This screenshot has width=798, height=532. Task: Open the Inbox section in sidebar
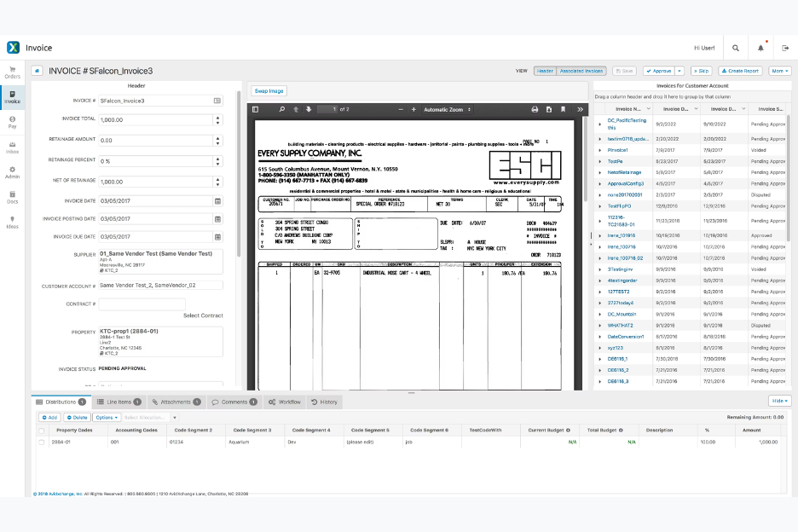coord(12,147)
